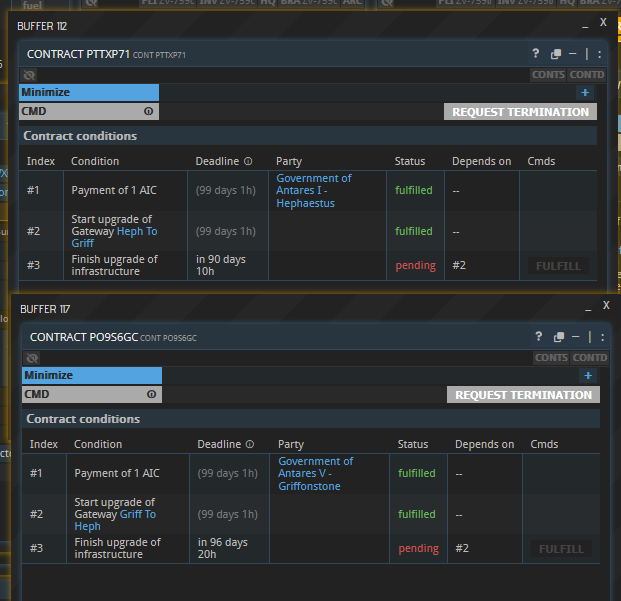Open the three-dot menu in PTTXP71 buffer
The image size is (621, 601).
coord(599,54)
